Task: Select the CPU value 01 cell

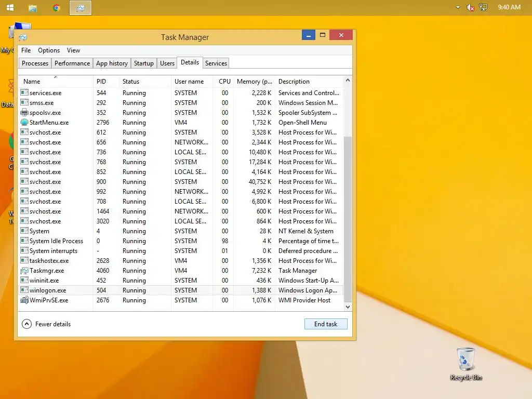Action: click(x=224, y=251)
